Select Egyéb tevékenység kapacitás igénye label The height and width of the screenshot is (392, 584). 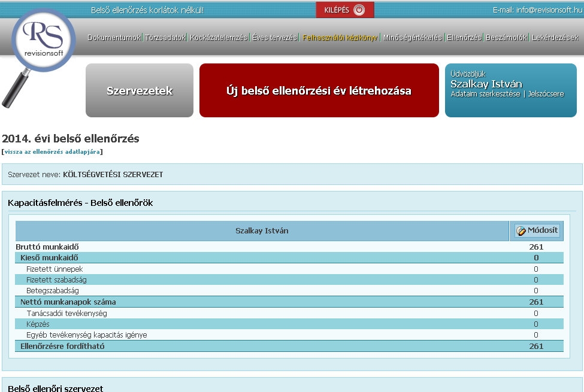87,335
